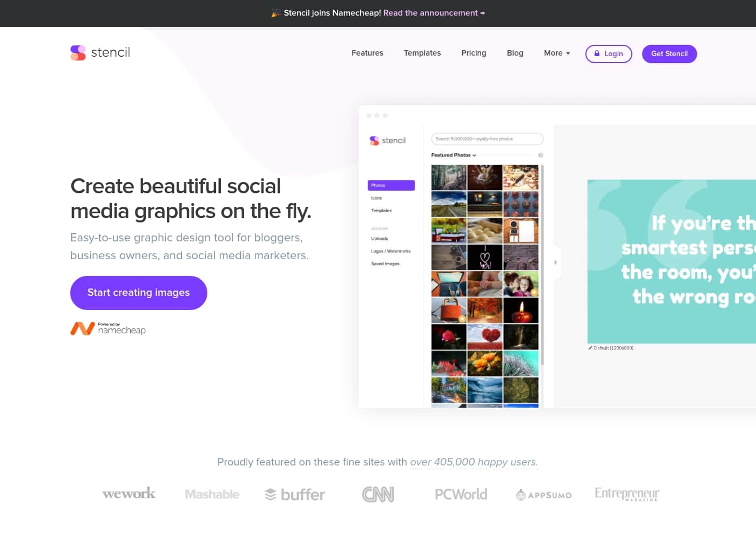Screen dimensions: 756x540
Task: Click the Mashable logo
Action: click(x=212, y=494)
